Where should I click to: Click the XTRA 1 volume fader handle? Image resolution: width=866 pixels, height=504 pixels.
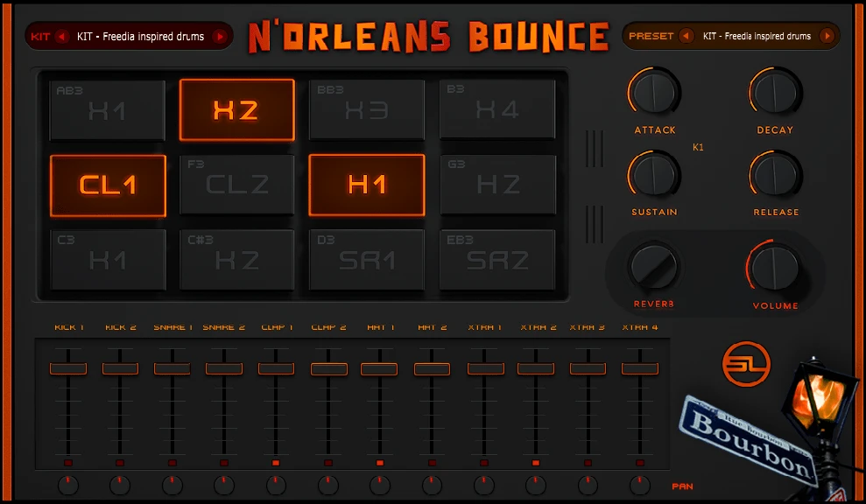pyautogui.click(x=485, y=368)
